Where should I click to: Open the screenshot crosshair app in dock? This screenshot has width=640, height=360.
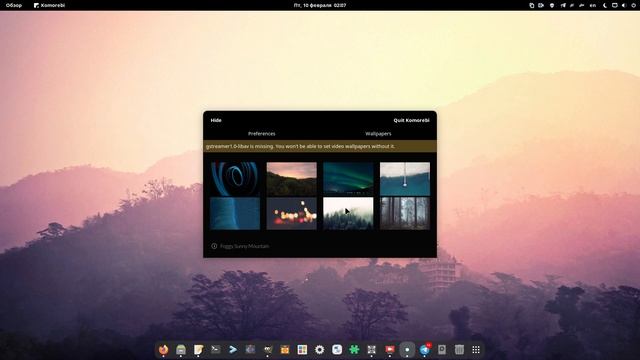371,349
